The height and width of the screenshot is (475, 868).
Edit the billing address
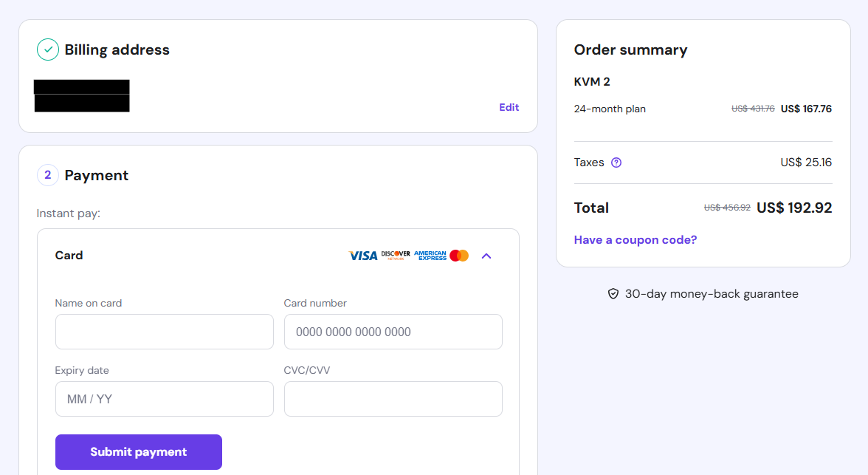pyautogui.click(x=509, y=107)
